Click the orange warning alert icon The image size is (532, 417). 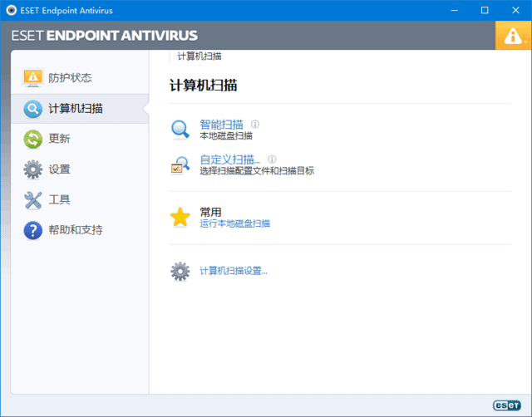513,36
